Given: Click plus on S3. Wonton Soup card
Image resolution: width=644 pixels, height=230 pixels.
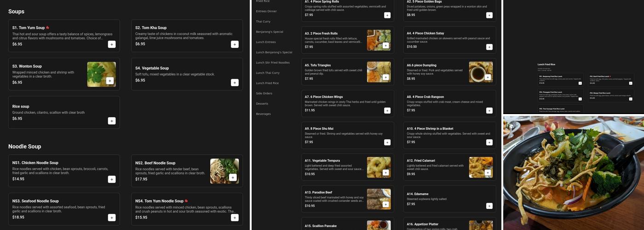Looking at the screenshot, I should pyautogui.click(x=109, y=80).
